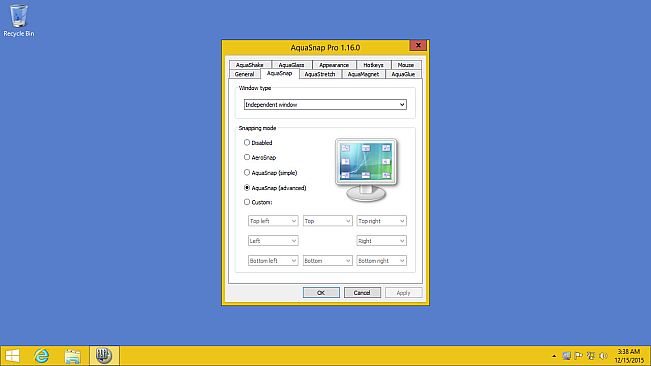Open the Action Center flag icon
The height and width of the screenshot is (366, 651).
coord(578,356)
